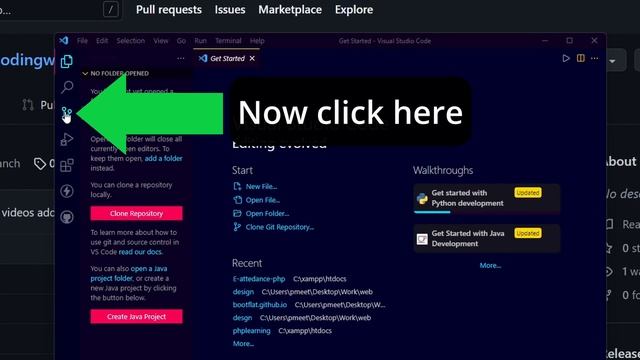
Task: Open recent project desgn
Action: tap(242, 318)
